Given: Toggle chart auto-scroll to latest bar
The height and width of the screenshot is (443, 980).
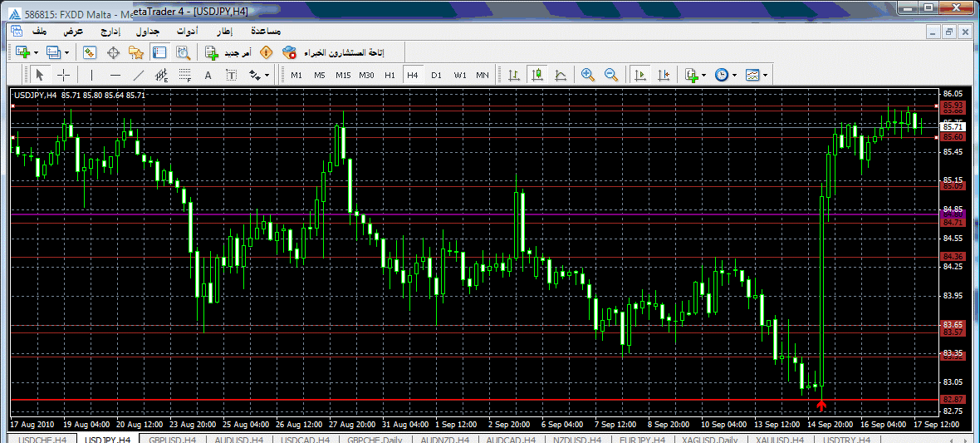Looking at the screenshot, I should 639,75.
